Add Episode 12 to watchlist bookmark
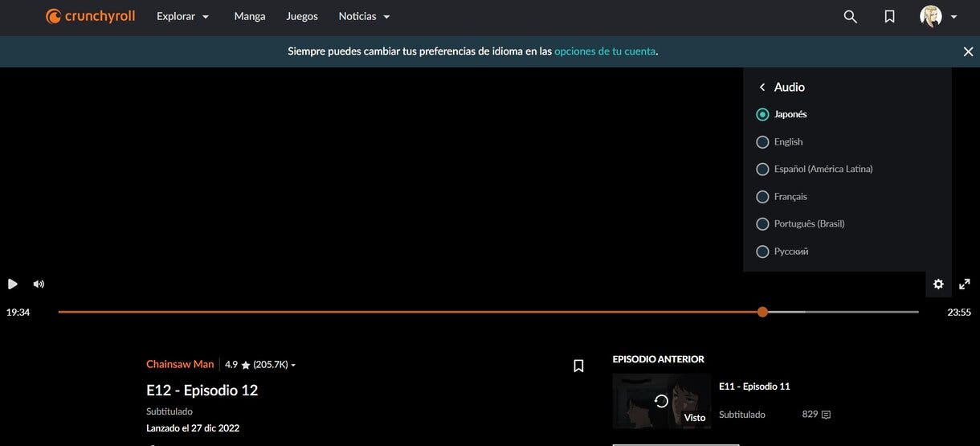 pyautogui.click(x=578, y=366)
